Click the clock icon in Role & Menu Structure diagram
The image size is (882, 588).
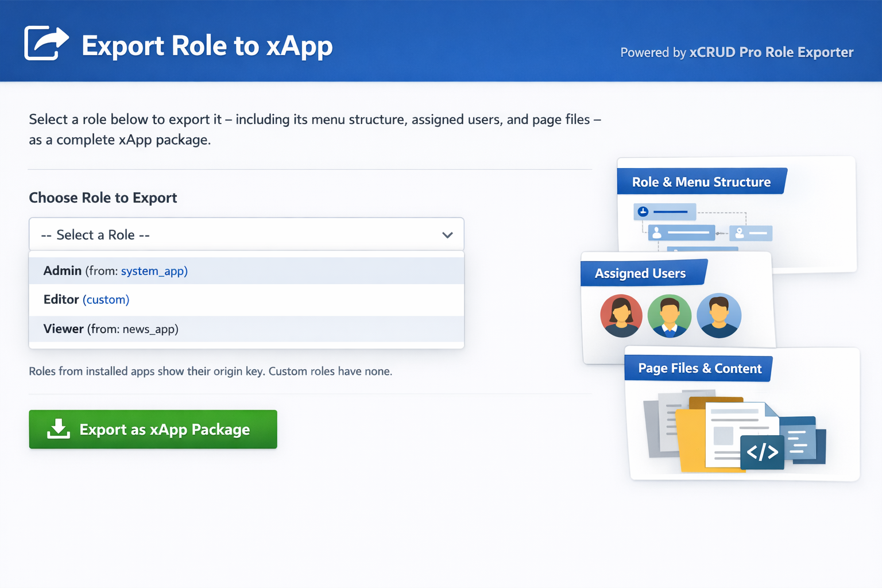(x=641, y=212)
